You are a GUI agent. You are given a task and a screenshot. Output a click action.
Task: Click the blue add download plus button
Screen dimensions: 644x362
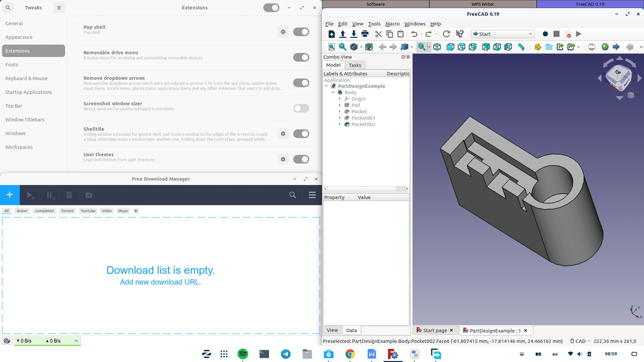tap(10, 195)
